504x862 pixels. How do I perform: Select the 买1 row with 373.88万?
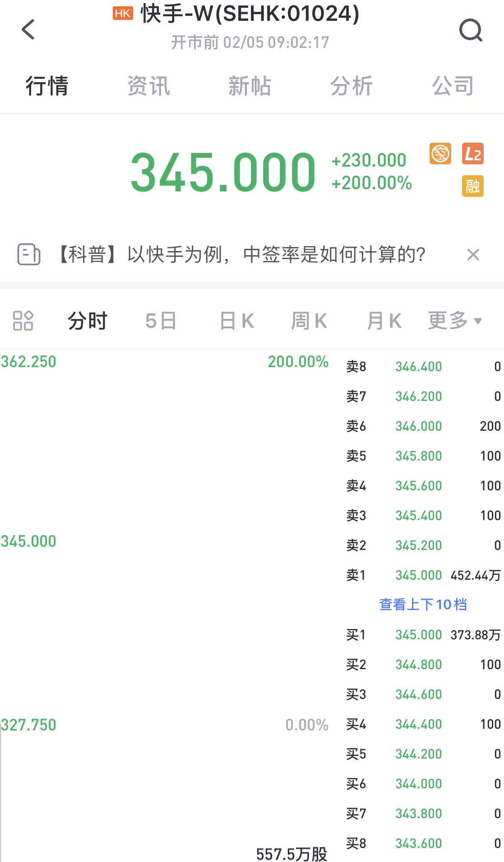click(423, 634)
